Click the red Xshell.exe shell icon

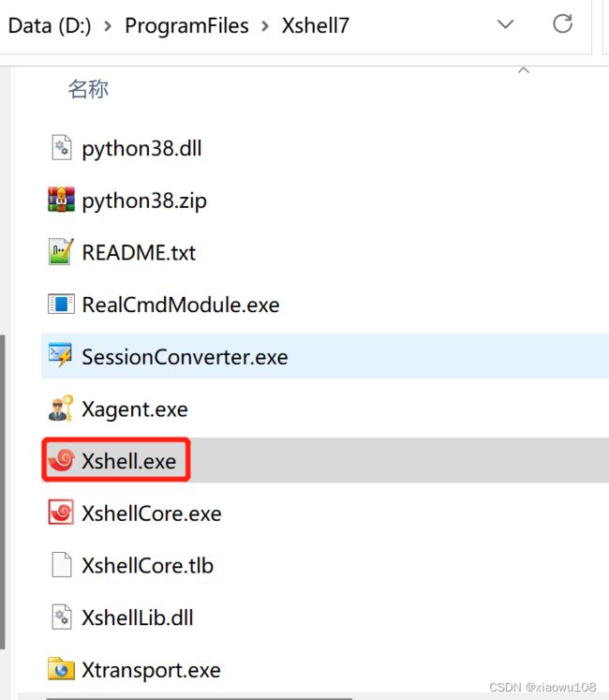click(x=61, y=460)
